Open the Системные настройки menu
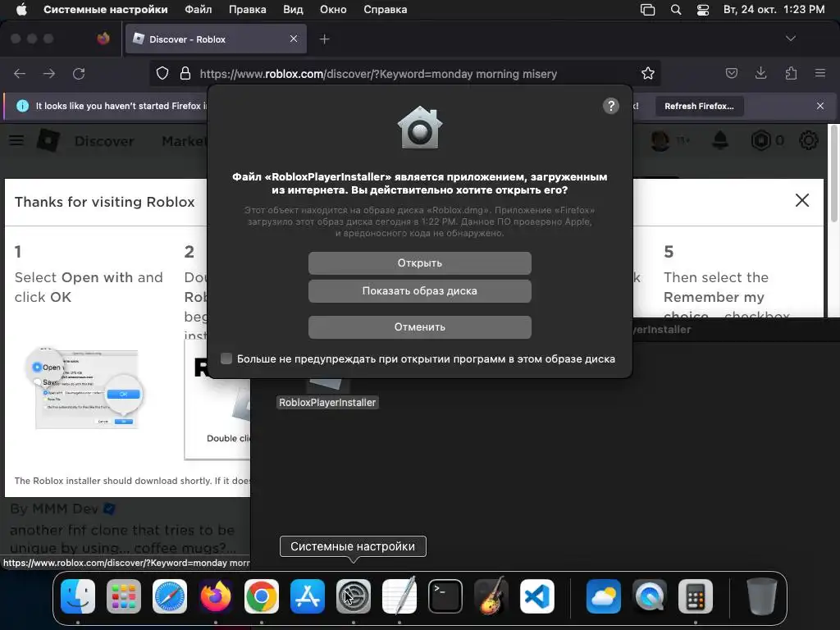The image size is (840, 630). [106, 10]
